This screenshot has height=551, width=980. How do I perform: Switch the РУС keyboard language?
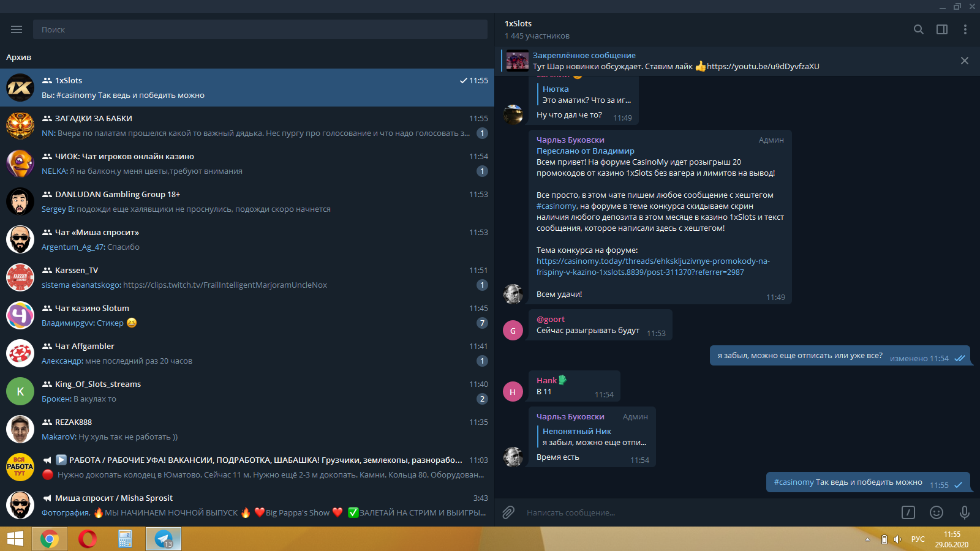[x=918, y=539]
